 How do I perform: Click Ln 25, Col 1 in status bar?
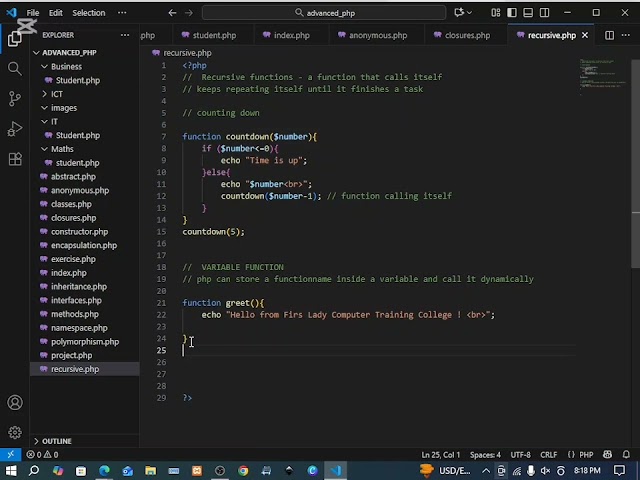(440, 454)
